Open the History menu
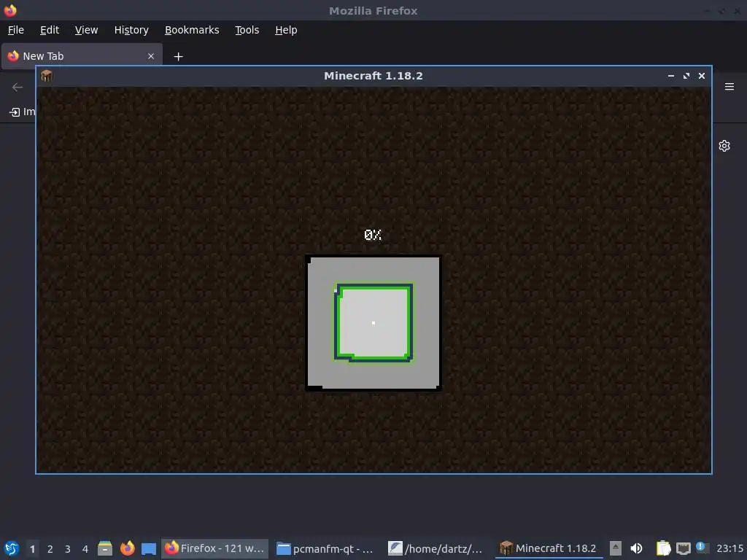This screenshot has height=560, width=747. click(x=131, y=30)
